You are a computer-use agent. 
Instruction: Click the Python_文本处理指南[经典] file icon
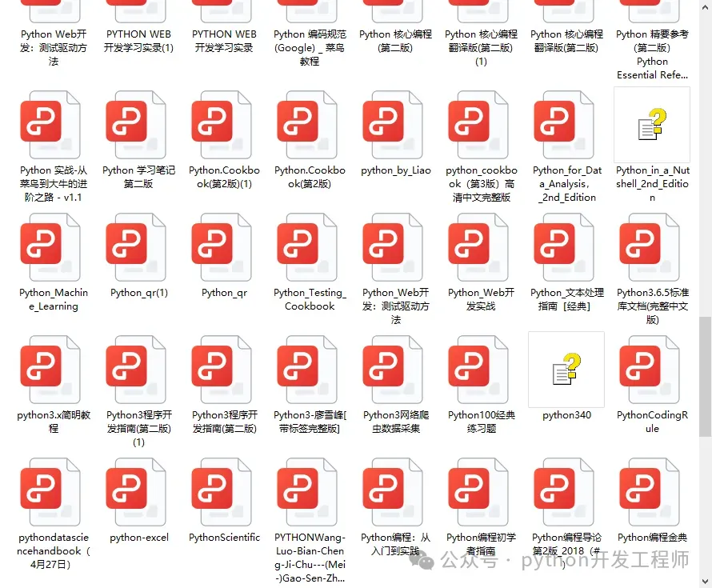(564, 247)
